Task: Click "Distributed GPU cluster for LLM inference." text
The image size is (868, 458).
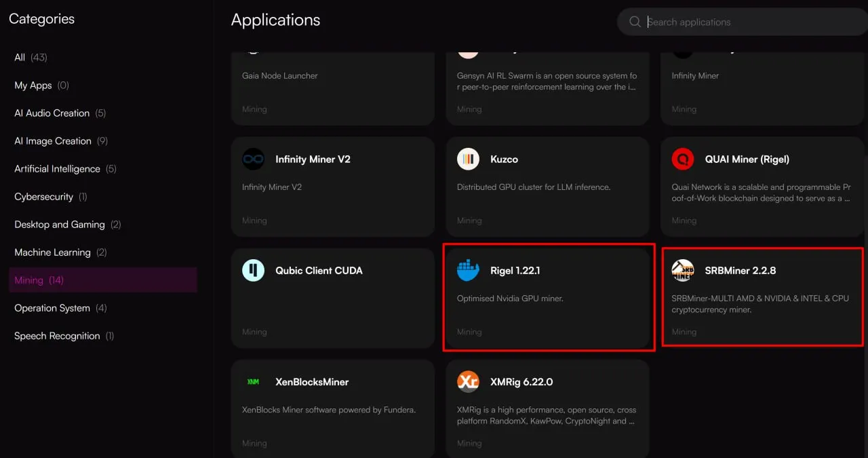Action: (x=534, y=187)
